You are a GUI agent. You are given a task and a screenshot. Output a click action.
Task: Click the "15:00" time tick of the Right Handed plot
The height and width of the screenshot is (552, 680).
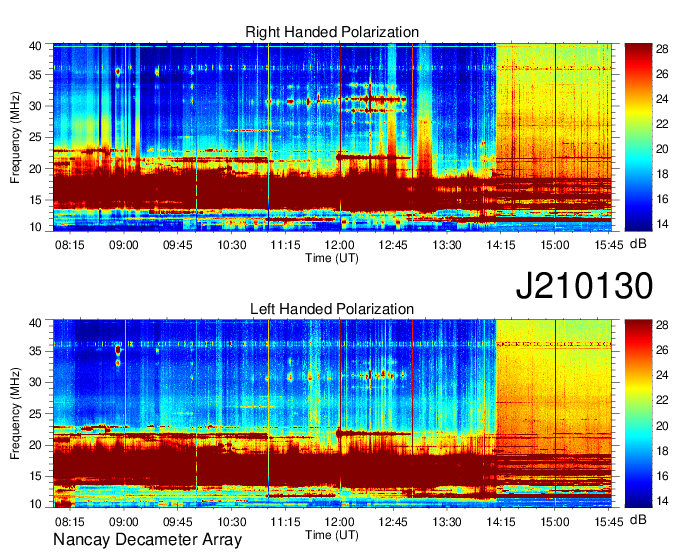click(555, 245)
